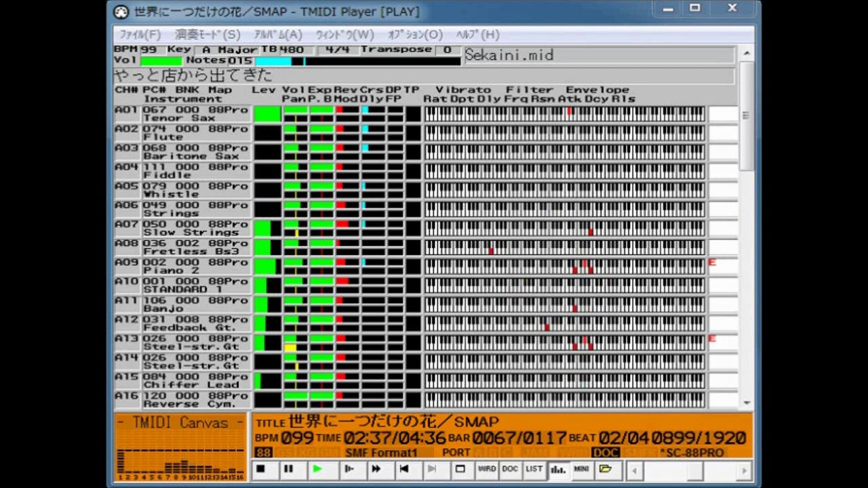Click the song title 世界に一つだけの花/SMAP in the orange display
The image size is (868, 488).
[393, 422]
